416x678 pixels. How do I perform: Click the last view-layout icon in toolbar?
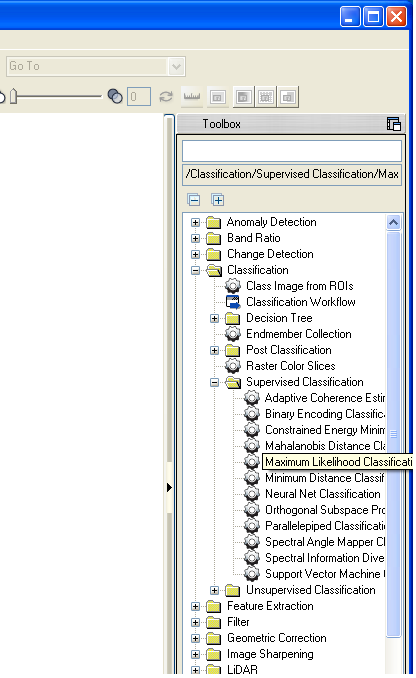click(x=288, y=97)
